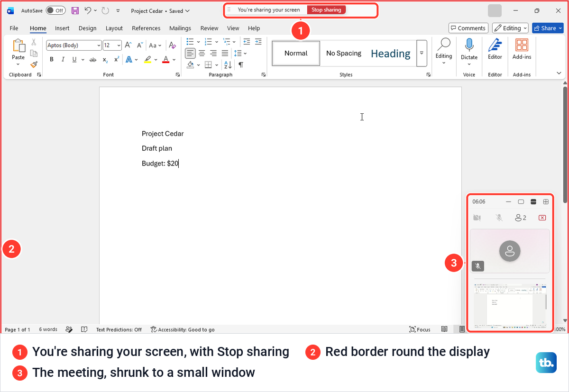This screenshot has height=392, width=569.
Task: Undo the last action
Action: (x=88, y=10)
